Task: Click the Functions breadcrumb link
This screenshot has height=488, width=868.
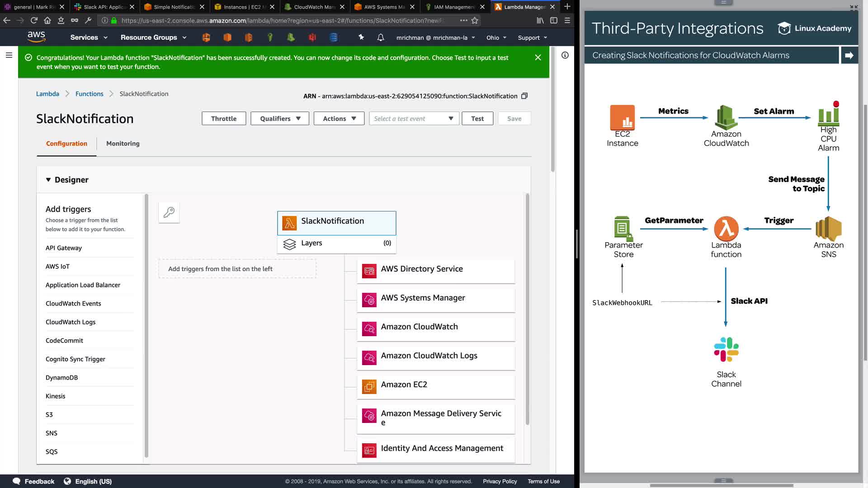Action: (x=89, y=94)
